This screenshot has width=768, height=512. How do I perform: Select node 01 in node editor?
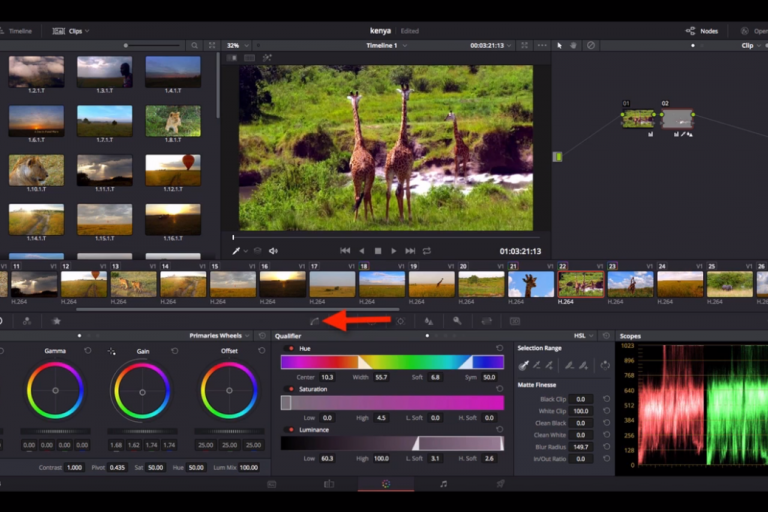[x=638, y=119]
